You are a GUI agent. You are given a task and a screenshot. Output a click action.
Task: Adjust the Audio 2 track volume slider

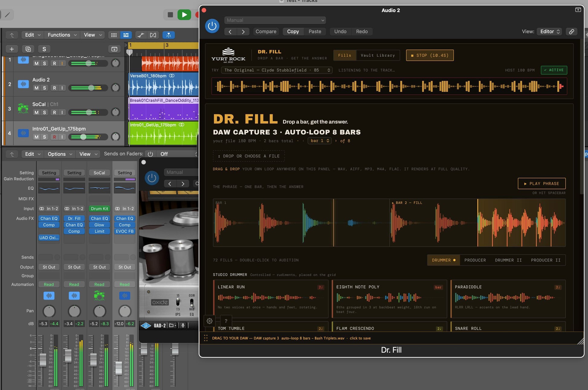(88, 88)
